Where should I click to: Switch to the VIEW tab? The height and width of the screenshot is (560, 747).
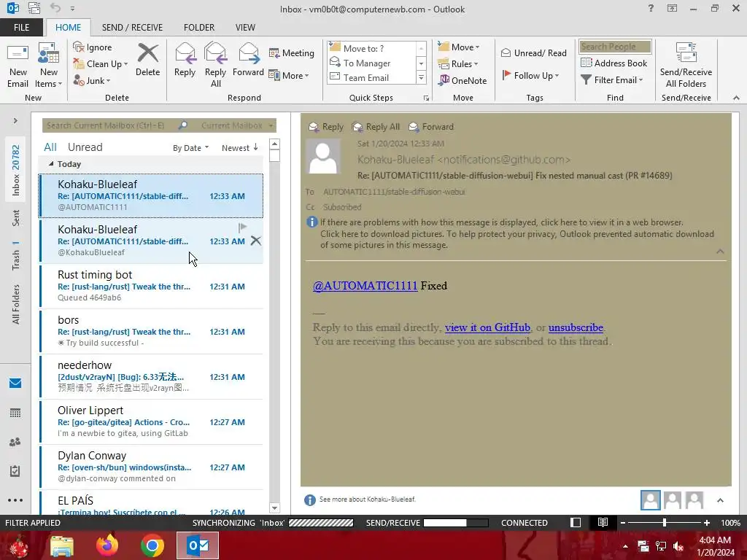(x=245, y=27)
